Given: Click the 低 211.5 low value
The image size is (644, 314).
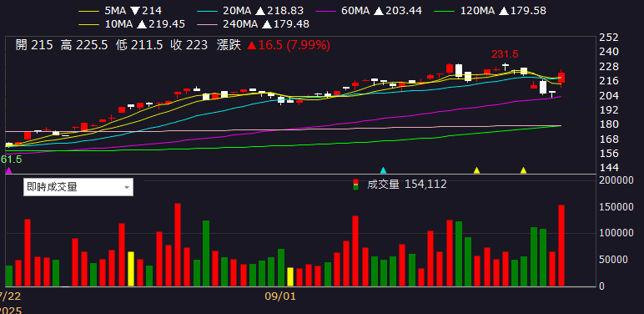Looking at the screenshot, I should point(139,45).
